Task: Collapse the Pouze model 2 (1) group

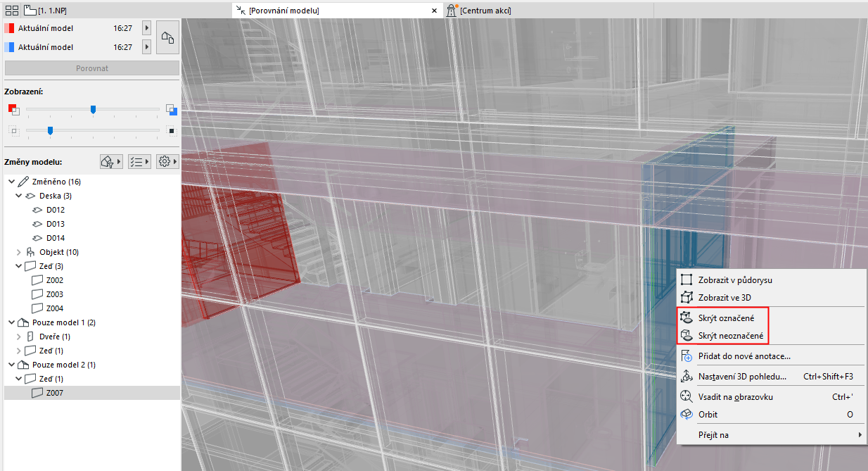Action: pos(11,365)
